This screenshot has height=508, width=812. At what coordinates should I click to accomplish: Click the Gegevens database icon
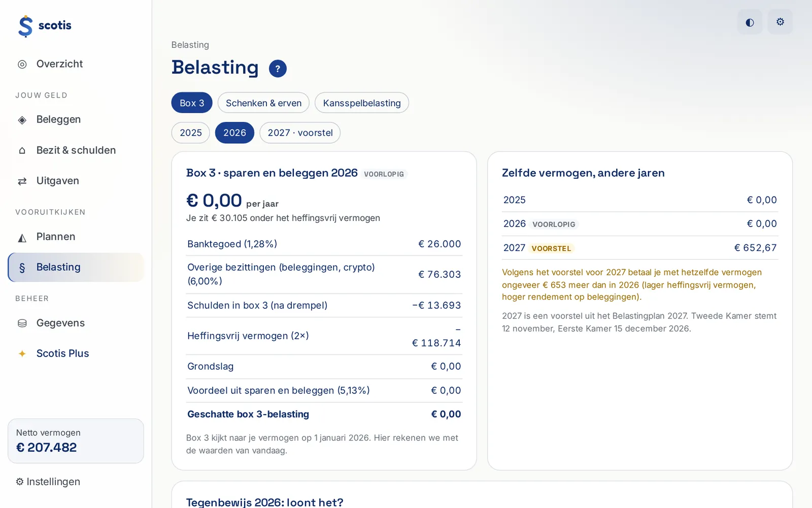pos(22,324)
